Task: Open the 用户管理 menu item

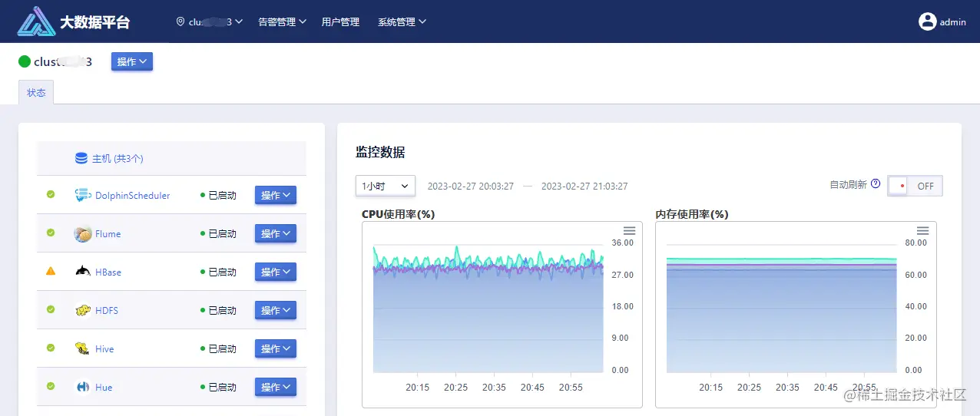Action: click(340, 21)
